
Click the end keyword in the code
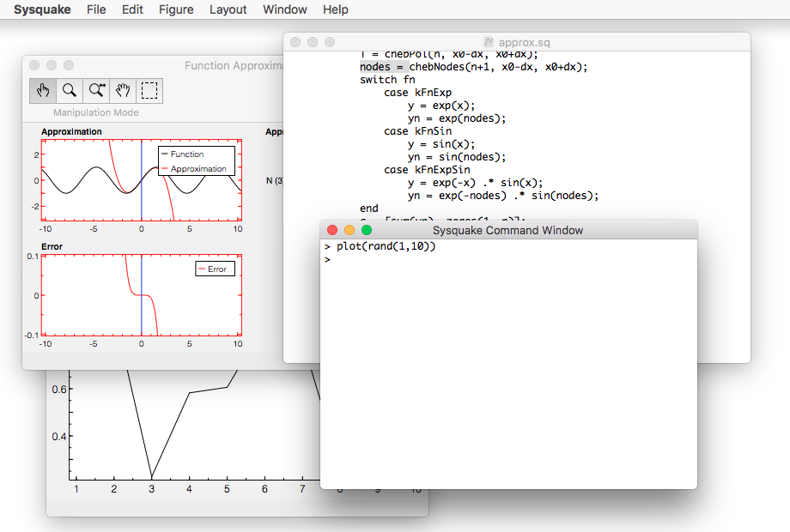[368, 209]
